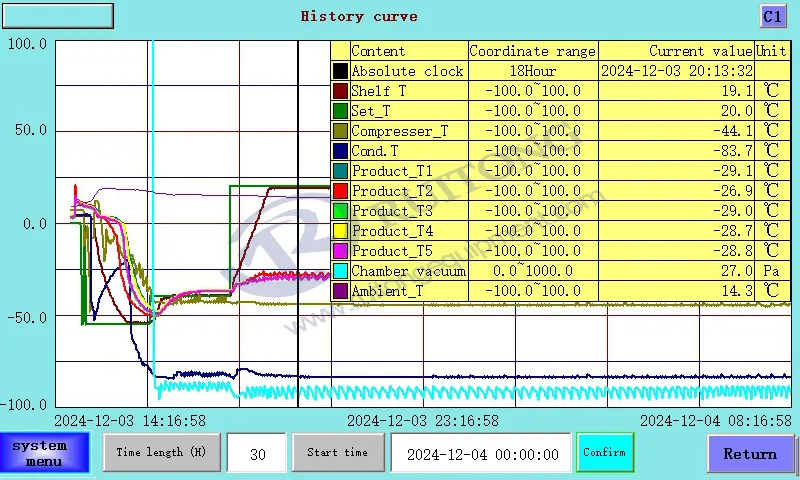Click the Chamber vacuum cyan color swatch
The width and height of the screenshot is (800, 480).
coord(340,271)
